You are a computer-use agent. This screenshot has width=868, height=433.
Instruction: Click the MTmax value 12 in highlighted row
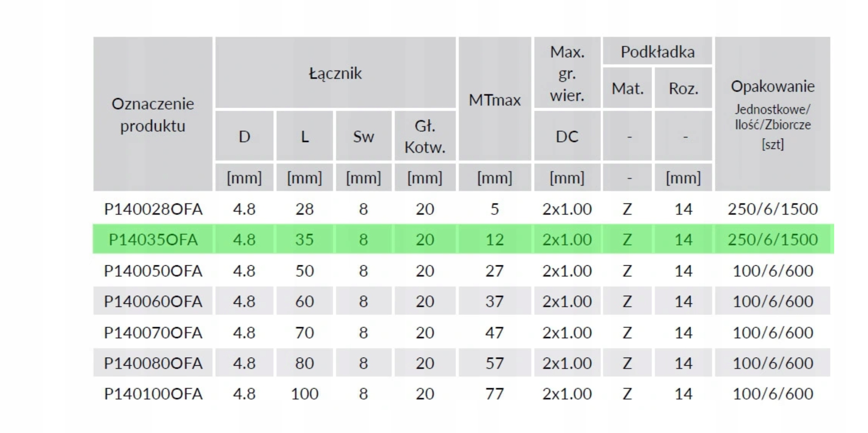[x=495, y=240]
